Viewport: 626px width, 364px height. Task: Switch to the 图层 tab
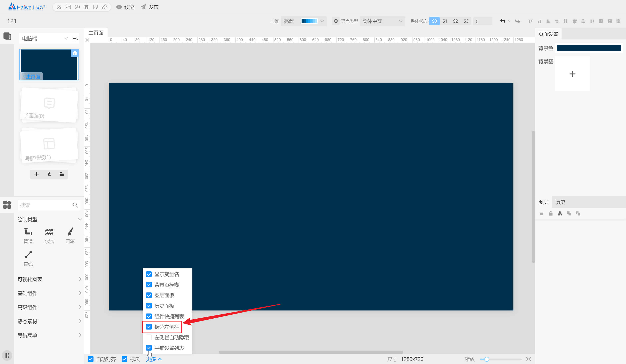[x=543, y=202]
